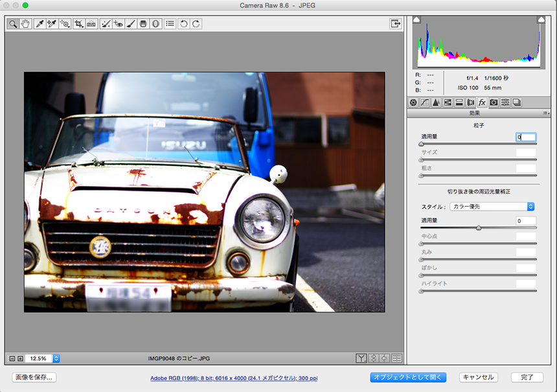This screenshot has width=557, height=392.
Task: Click the vignette 適用量 value field
Action: coord(526,221)
